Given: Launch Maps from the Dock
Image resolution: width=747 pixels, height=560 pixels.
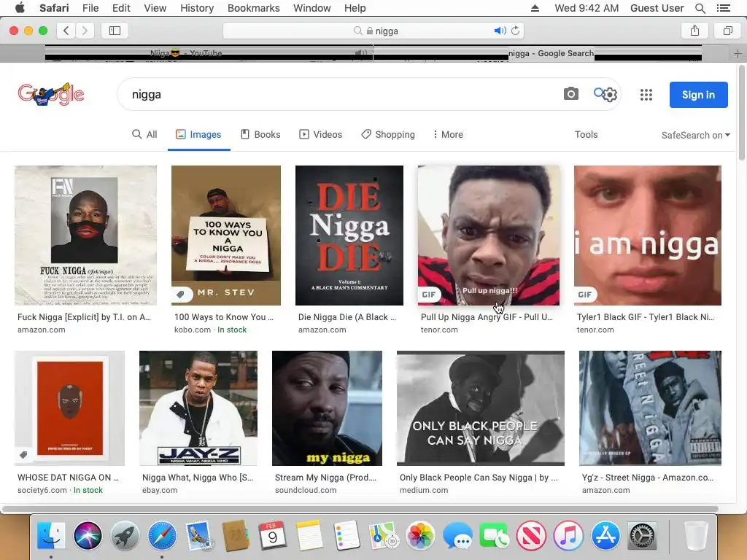Looking at the screenshot, I should (x=384, y=536).
